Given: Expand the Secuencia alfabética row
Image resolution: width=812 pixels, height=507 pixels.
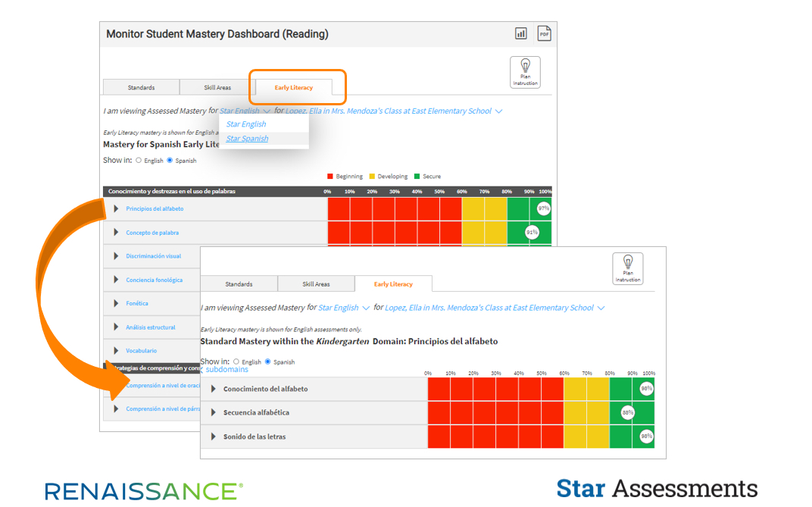Looking at the screenshot, I should (214, 413).
